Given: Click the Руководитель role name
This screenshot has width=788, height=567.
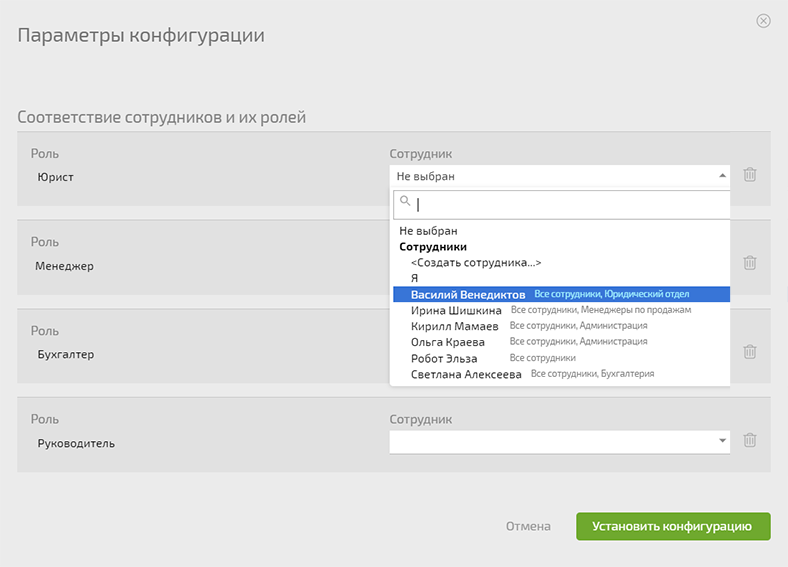Looking at the screenshot, I should (x=76, y=443).
